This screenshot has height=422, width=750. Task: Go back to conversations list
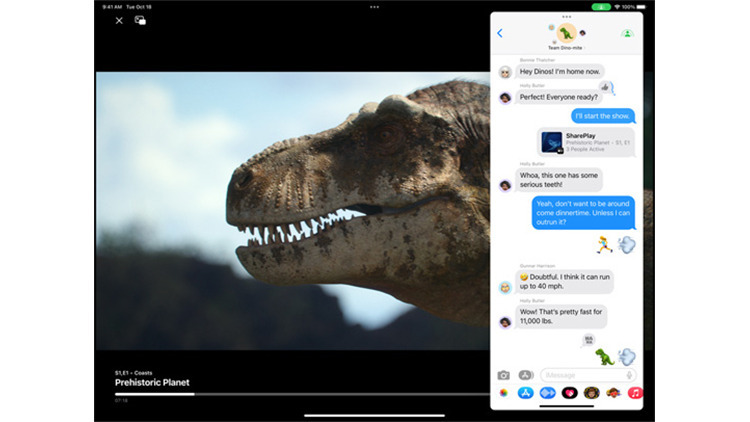click(500, 33)
